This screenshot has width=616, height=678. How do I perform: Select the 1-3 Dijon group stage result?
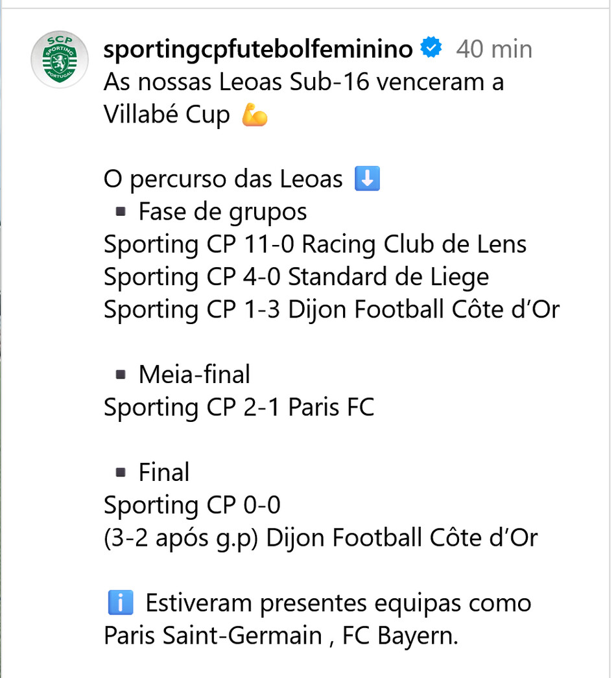331,310
